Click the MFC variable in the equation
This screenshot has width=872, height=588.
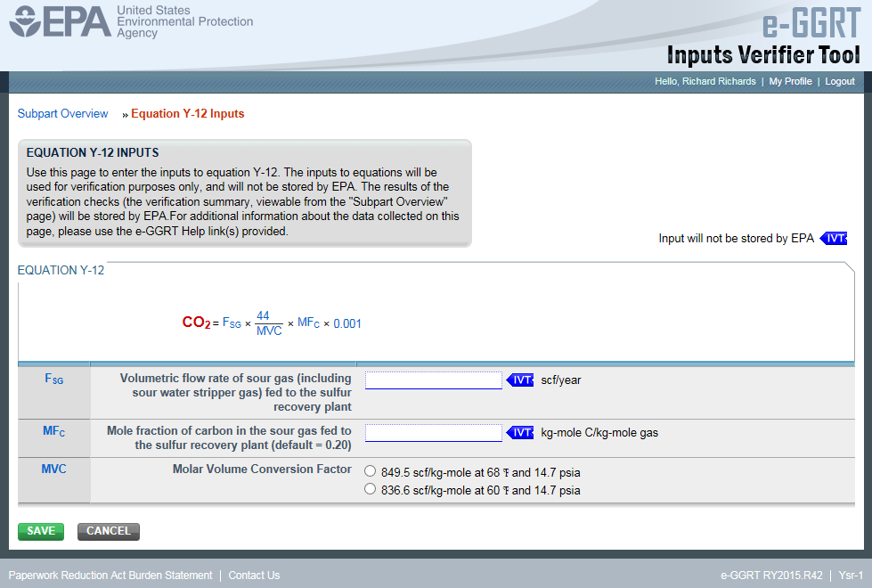[309, 323]
